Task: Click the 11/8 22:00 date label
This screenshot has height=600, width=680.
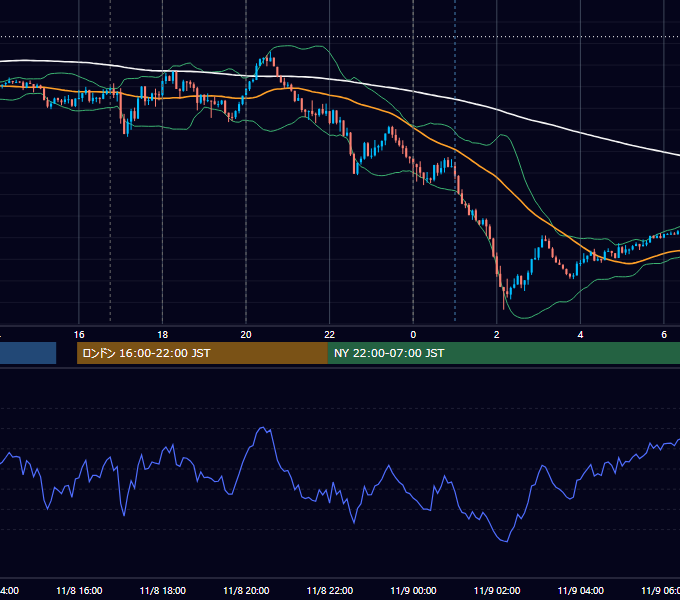Action: pyautogui.click(x=330, y=591)
